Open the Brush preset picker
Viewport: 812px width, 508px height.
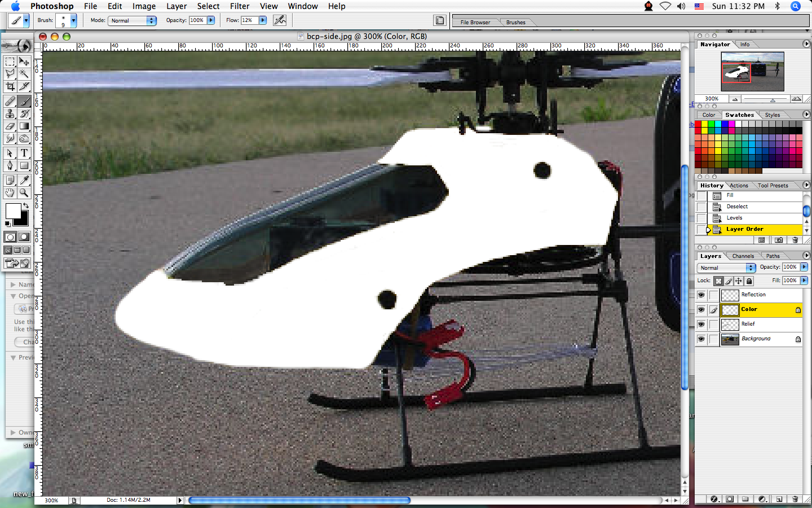[73, 20]
